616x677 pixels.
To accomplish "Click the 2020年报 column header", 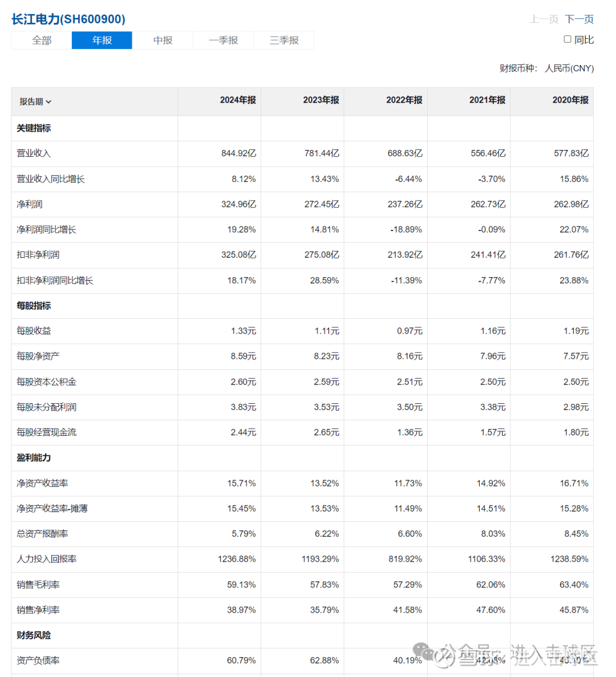I will tap(570, 100).
